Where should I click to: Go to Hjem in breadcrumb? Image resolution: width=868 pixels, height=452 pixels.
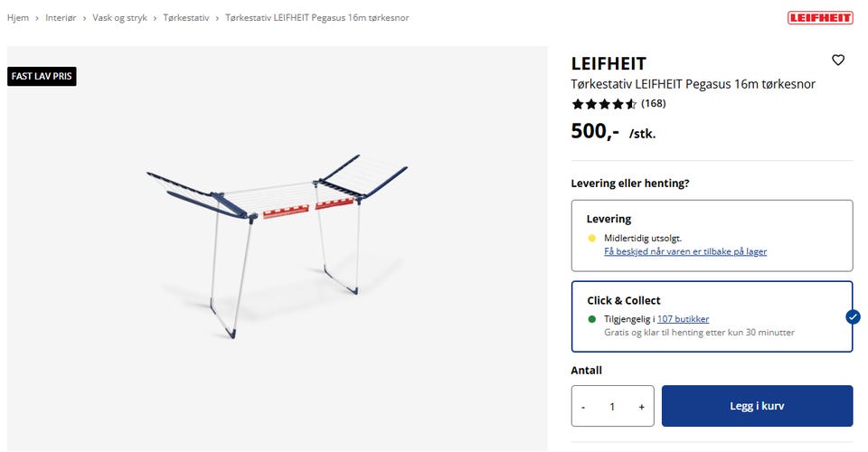tap(18, 18)
